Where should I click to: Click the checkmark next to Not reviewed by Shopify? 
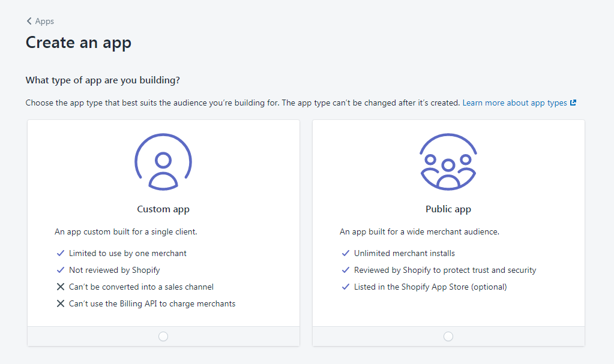[x=60, y=269]
